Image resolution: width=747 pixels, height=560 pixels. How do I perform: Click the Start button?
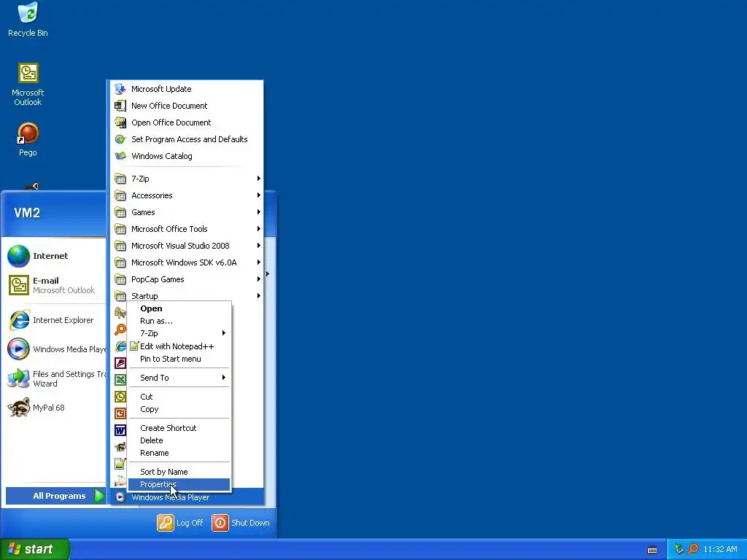tap(34, 549)
